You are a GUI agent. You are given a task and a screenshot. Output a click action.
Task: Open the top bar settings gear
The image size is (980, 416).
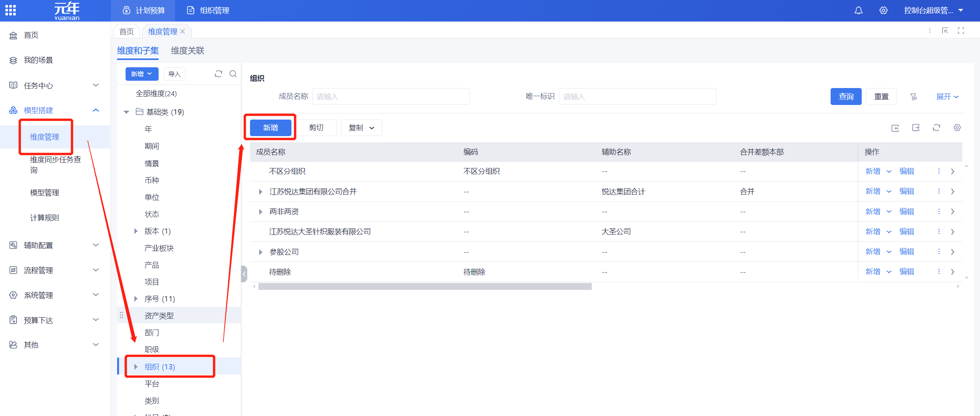[883, 10]
